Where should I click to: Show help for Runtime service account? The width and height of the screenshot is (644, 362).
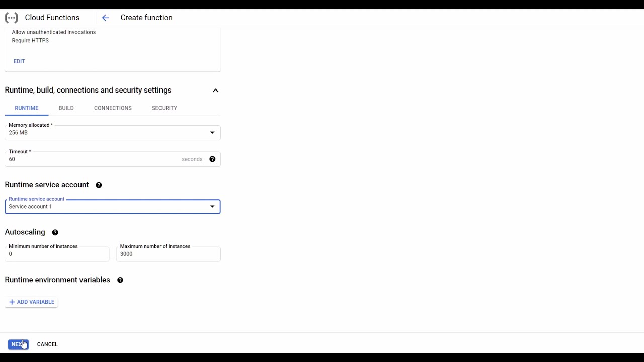99,185
